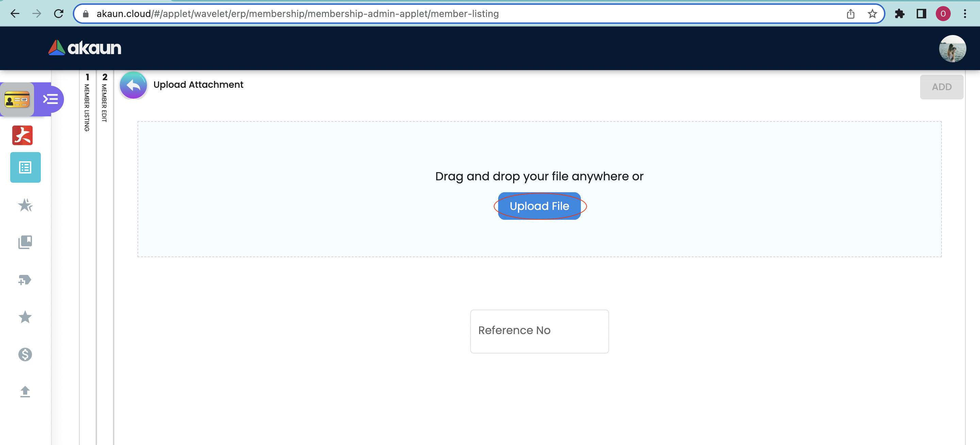Open the add-tag sidebar icon
The height and width of the screenshot is (445, 980).
(25, 280)
